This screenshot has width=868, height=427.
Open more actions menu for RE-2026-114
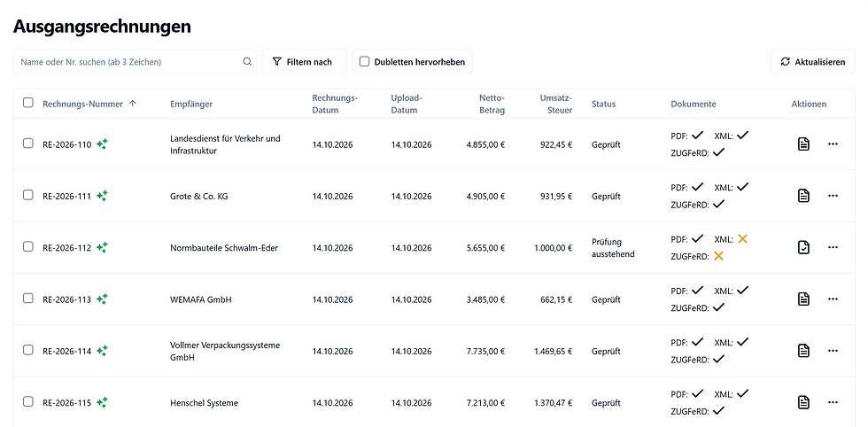[x=833, y=351]
